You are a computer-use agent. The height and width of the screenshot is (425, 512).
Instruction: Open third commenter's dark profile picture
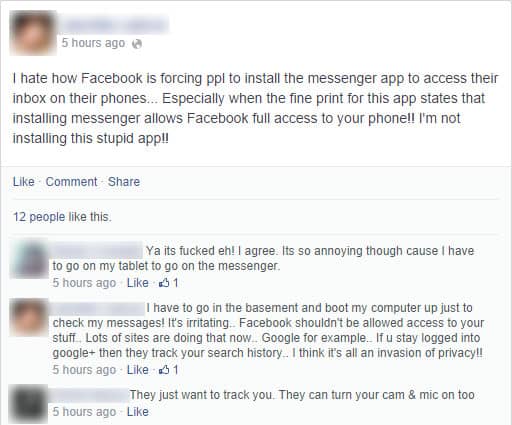click(x=28, y=404)
